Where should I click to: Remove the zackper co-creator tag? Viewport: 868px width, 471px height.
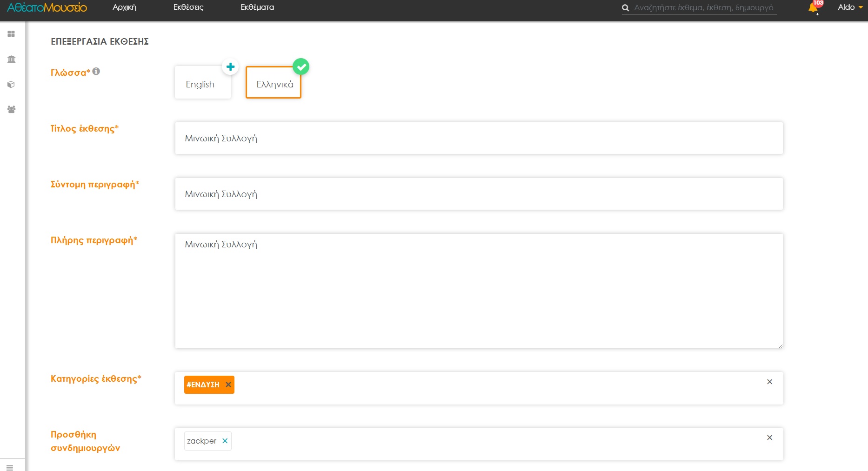pyautogui.click(x=225, y=441)
